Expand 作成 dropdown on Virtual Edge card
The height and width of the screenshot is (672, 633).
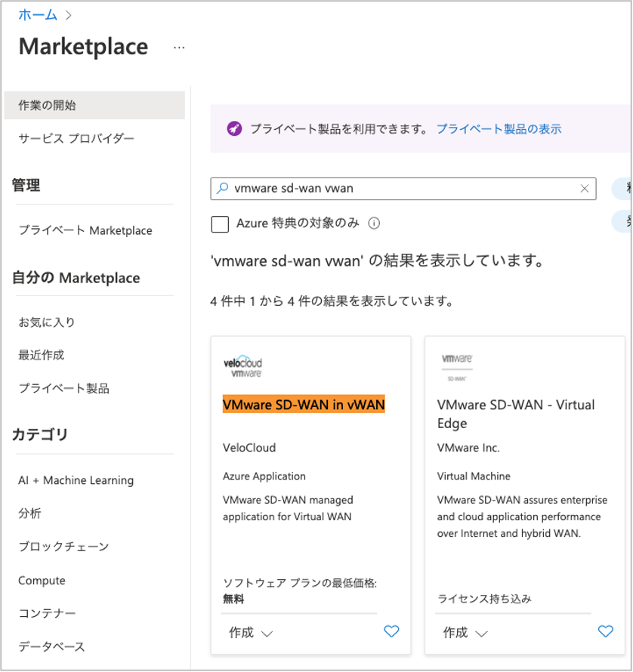coord(465,633)
